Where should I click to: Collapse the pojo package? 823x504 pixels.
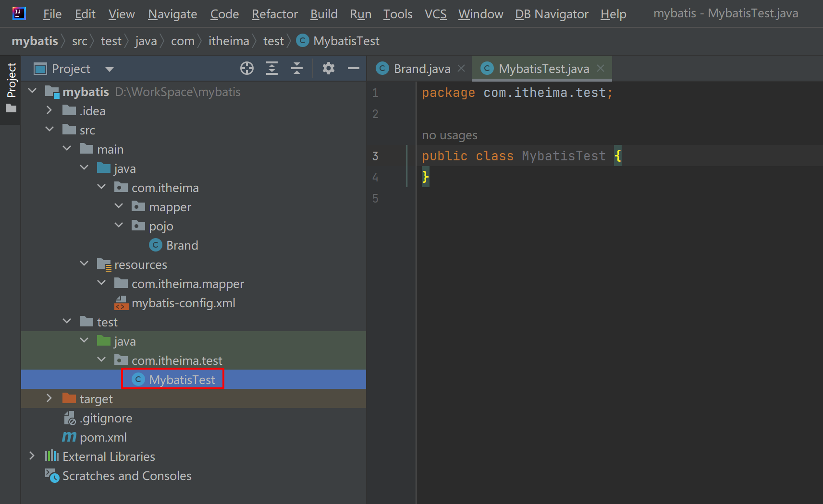coord(119,225)
